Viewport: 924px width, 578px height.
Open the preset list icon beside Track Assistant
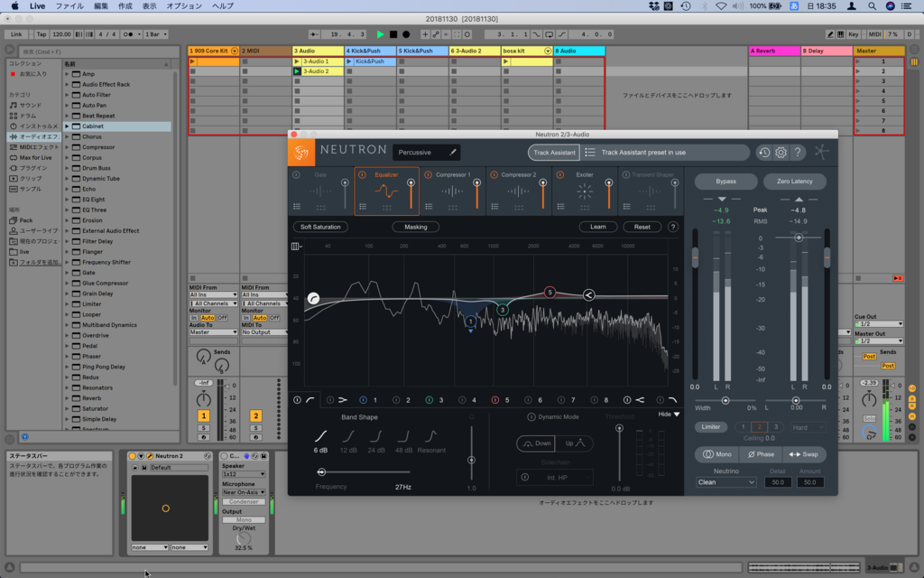click(590, 152)
